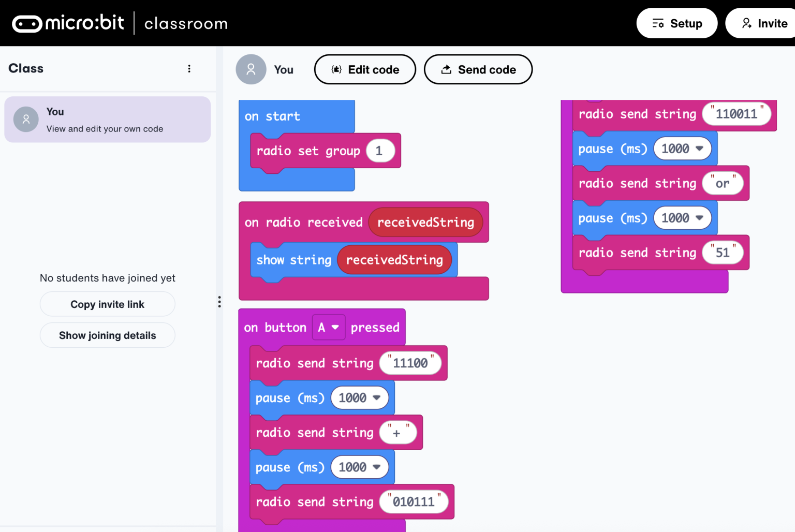The image size is (795, 532).
Task: Open the button selector dropdown showing A
Action: [x=329, y=327]
